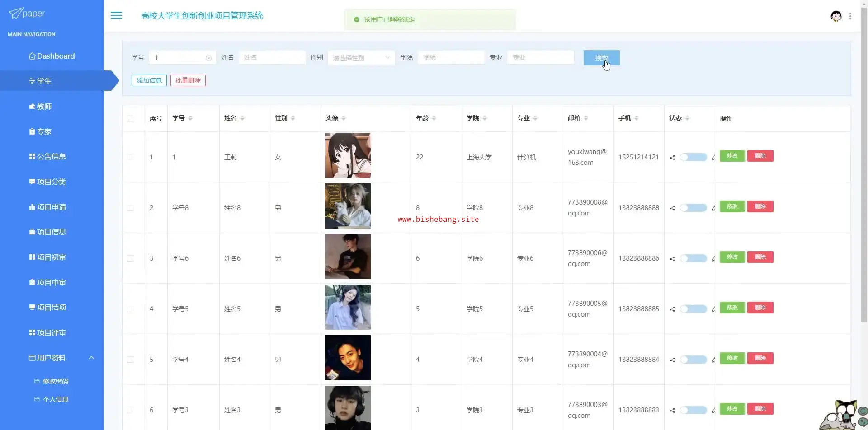The height and width of the screenshot is (430, 868).
Task: Focus the 姓名 search input field
Action: click(x=272, y=58)
